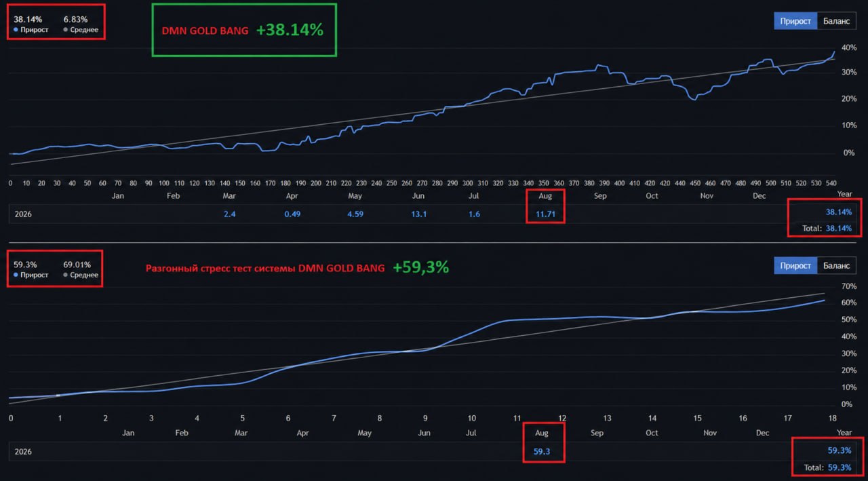868x481 pixels.
Task: Select Прирост tab on upper chart
Action: click(x=795, y=21)
